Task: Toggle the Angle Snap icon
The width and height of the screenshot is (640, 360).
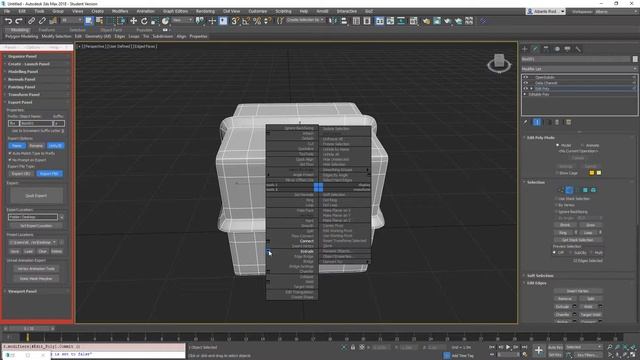Action: (246, 21)
